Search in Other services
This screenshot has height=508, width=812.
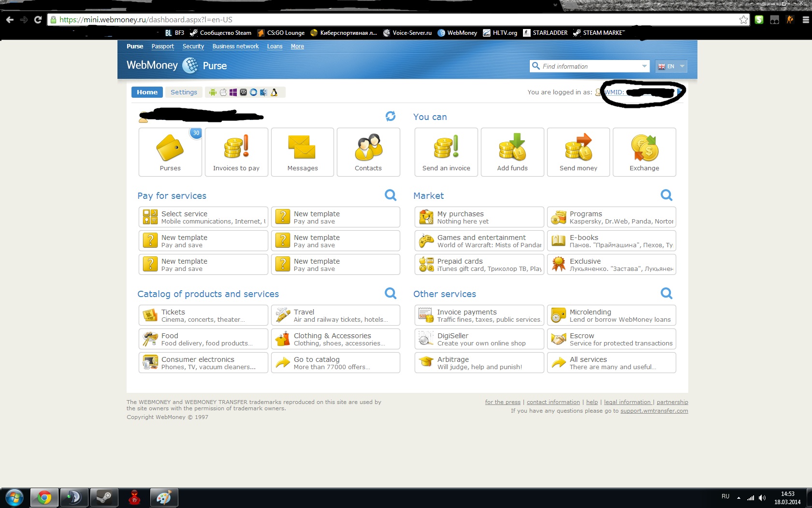click(667, 293)
